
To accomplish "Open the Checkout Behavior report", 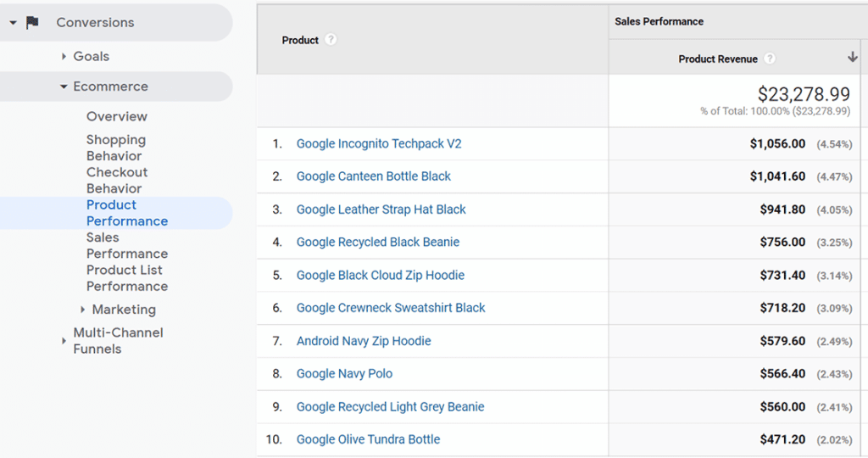I will click(117, 180).
